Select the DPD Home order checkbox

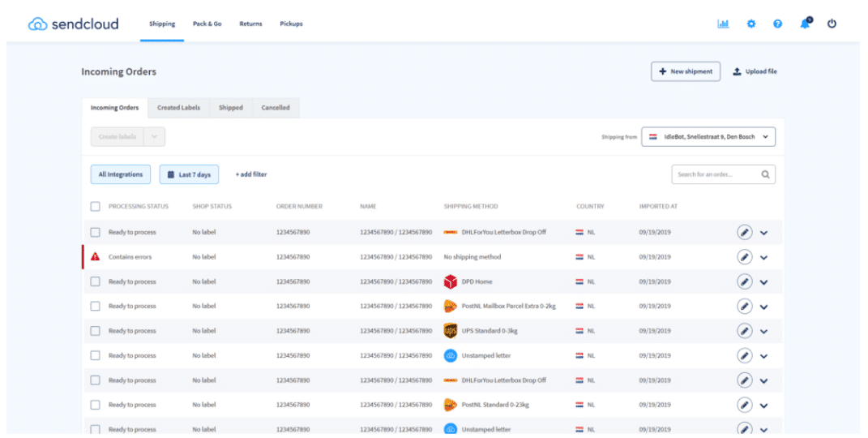pyautogui.click(x=95, y=281)
